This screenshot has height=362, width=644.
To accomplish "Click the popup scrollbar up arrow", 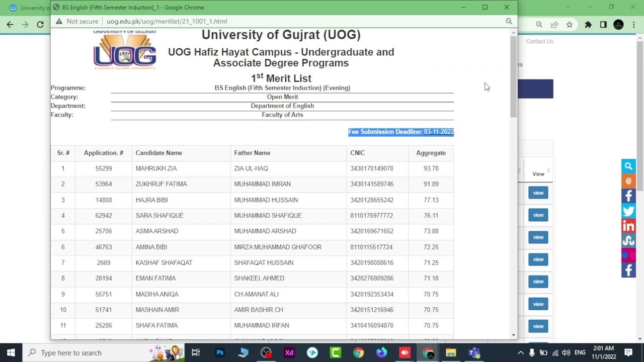I will coord(513,33).
